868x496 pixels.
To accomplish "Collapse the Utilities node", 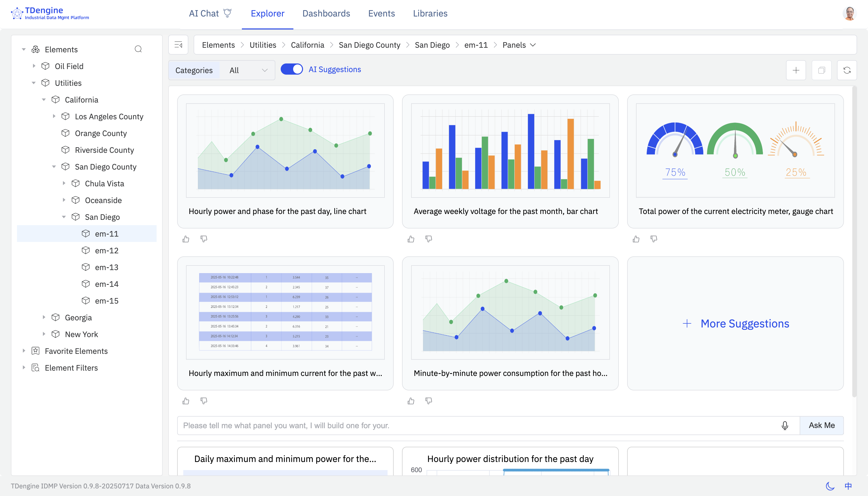I will click(x=34, y=83).
